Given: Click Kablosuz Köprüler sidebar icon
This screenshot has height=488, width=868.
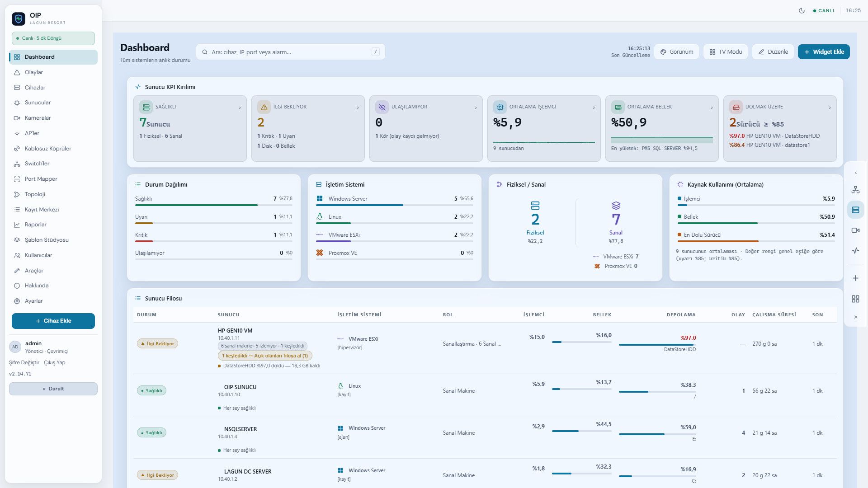Looking at the screenshot, I should 17,149.
